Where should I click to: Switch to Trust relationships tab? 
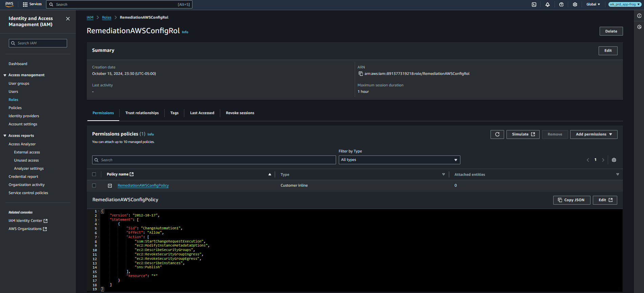pos(142,113)
